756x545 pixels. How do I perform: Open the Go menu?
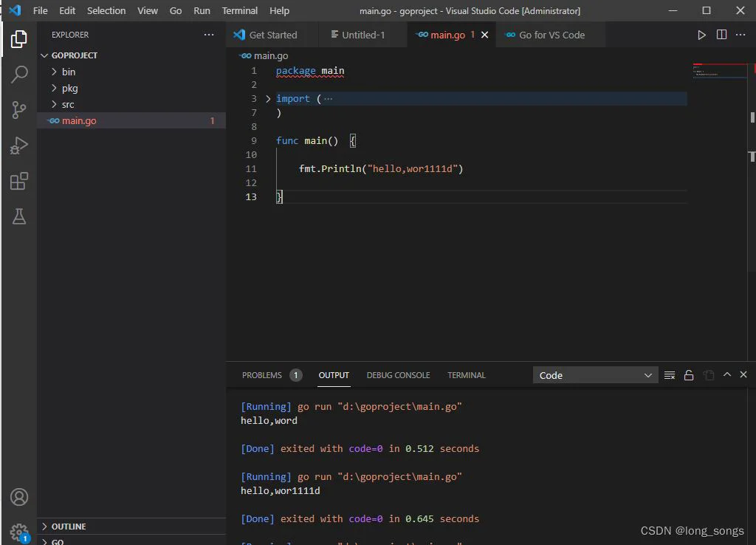coord(176,10)
